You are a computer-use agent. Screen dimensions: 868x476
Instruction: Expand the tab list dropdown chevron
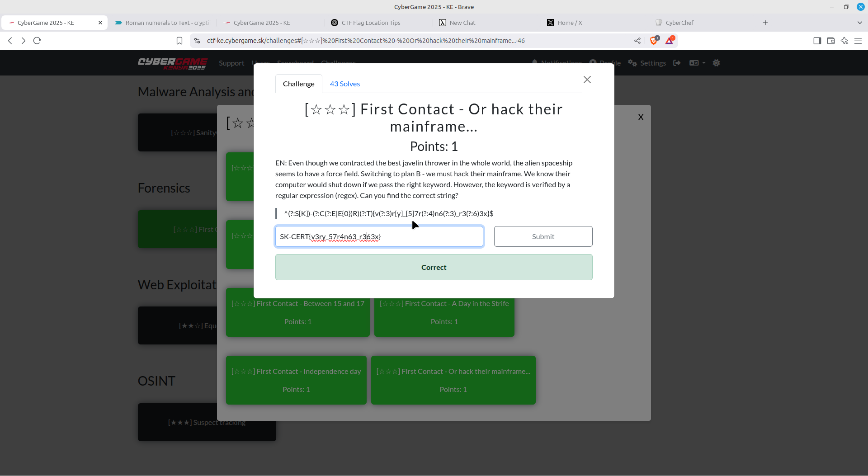pyautogui.click(x=859, y=23)
